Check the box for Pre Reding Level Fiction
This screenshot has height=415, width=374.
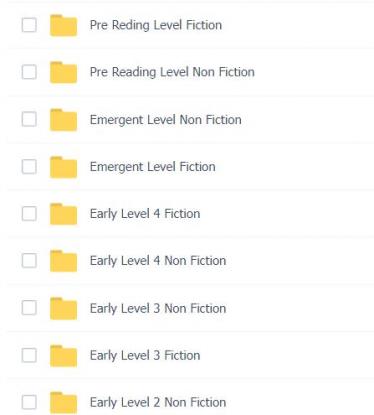point(29,25)
